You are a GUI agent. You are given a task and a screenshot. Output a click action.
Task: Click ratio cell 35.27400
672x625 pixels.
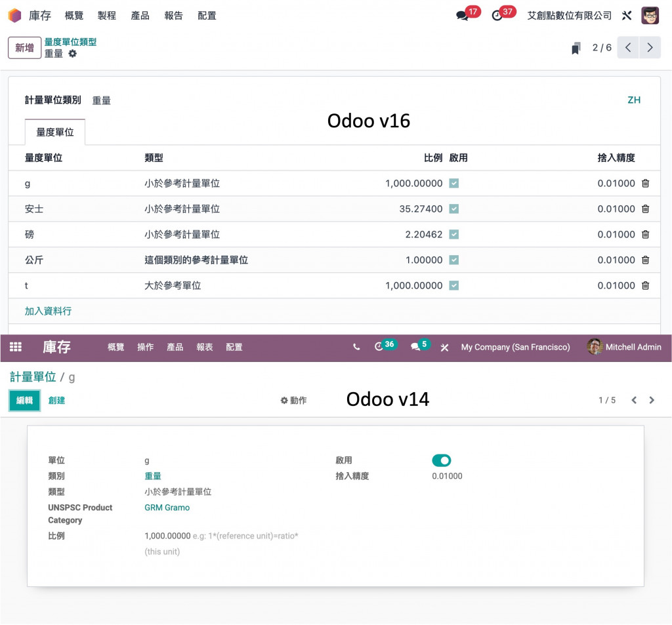tap(421, 209)
